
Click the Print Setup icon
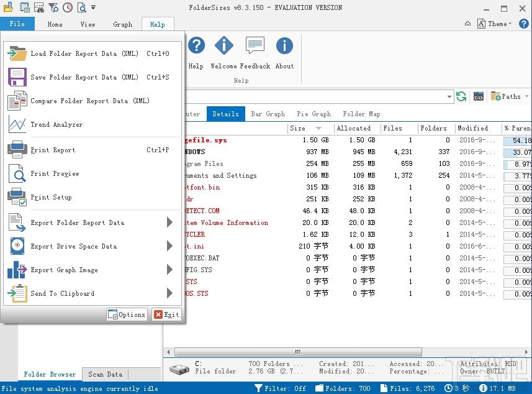[x=17, y=197]
